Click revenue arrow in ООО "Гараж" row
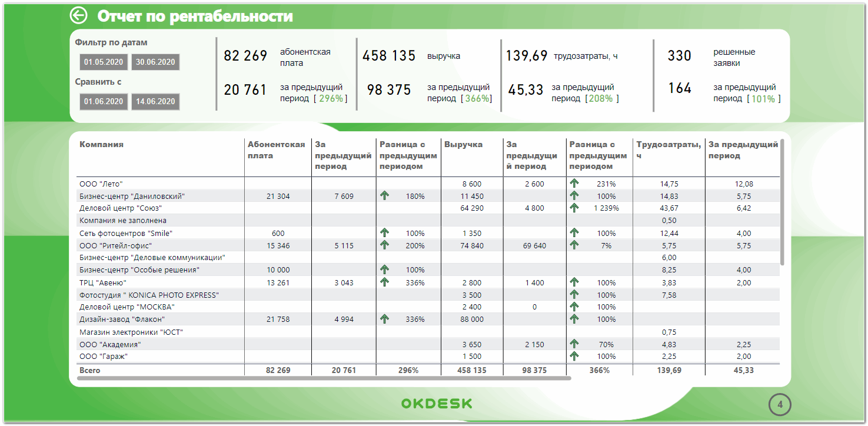 [574, 356]
